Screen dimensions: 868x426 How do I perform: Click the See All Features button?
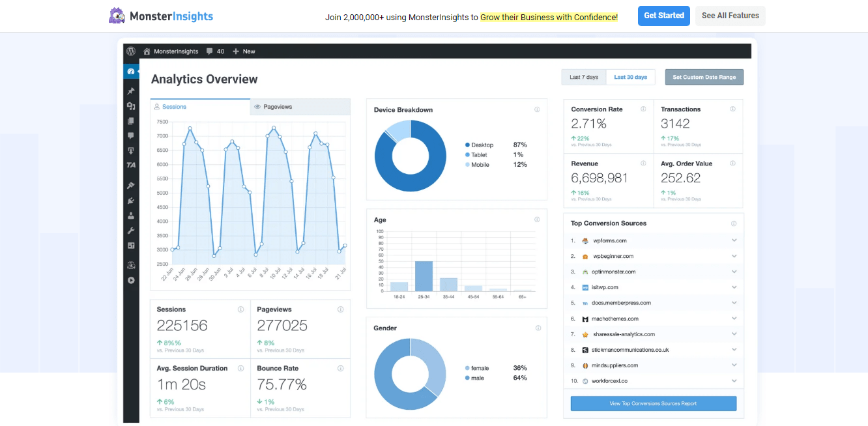point(731,16)
